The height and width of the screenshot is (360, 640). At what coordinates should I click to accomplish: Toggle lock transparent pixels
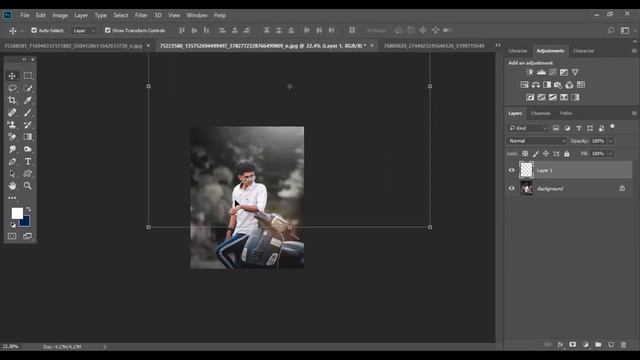[x=525, y=154]
